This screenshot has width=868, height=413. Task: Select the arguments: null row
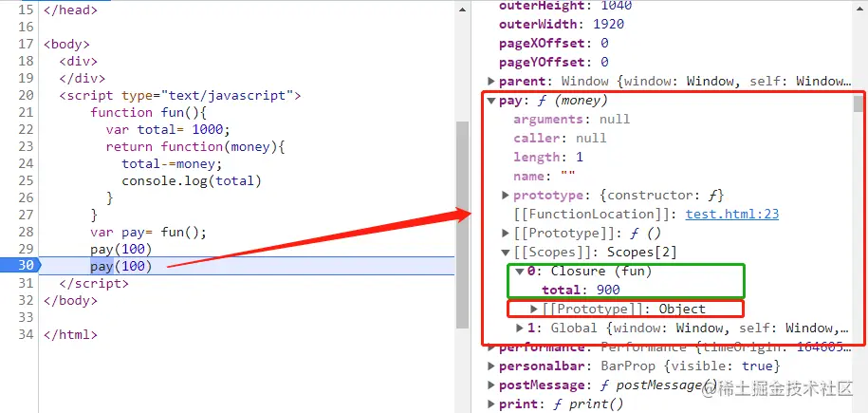(x=571, y=120)
